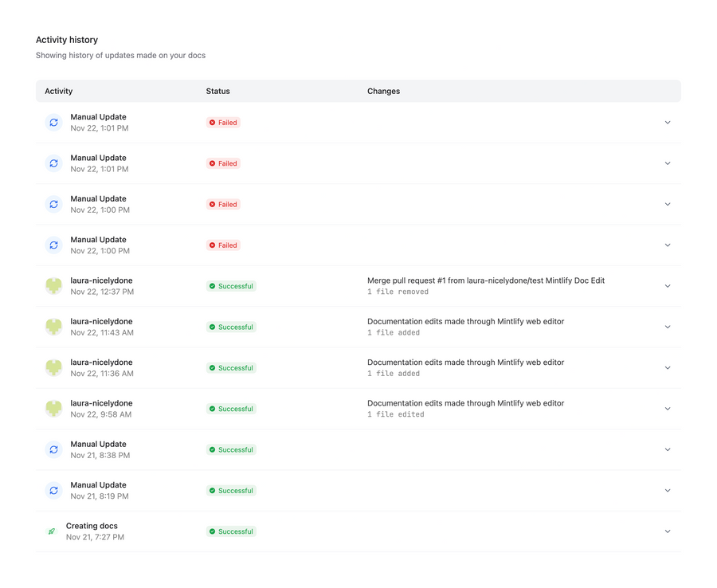Expand the merge pull request activity row
The image size is (717, 588).
(x=668, y=286)
